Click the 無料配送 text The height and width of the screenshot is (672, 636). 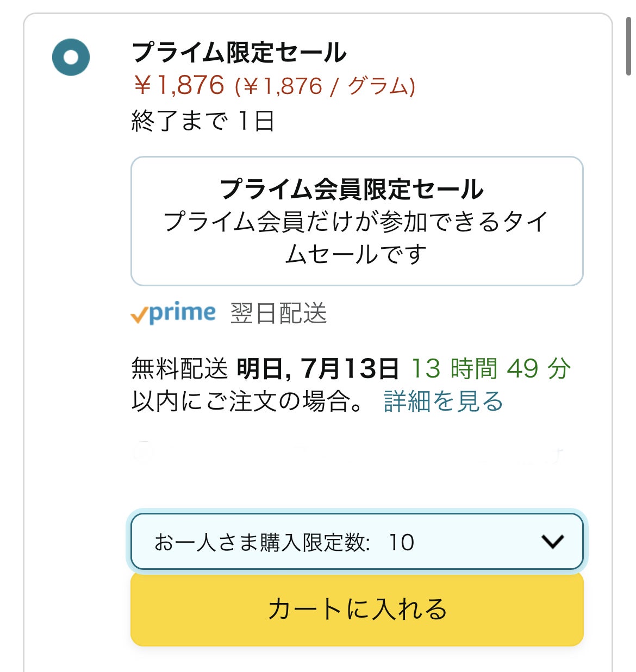pyautogui.click(x=179, y=369)
